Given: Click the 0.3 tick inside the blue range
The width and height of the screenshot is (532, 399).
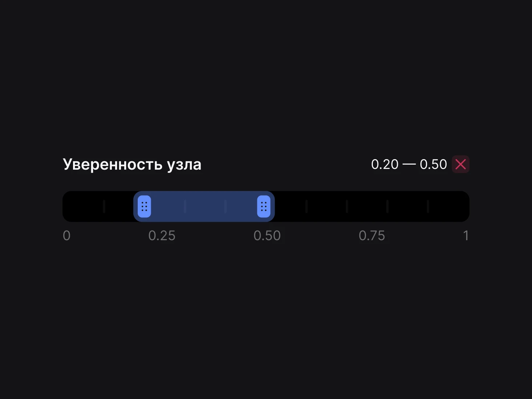Looking at the screenshot, I should (x=185, y=206).
